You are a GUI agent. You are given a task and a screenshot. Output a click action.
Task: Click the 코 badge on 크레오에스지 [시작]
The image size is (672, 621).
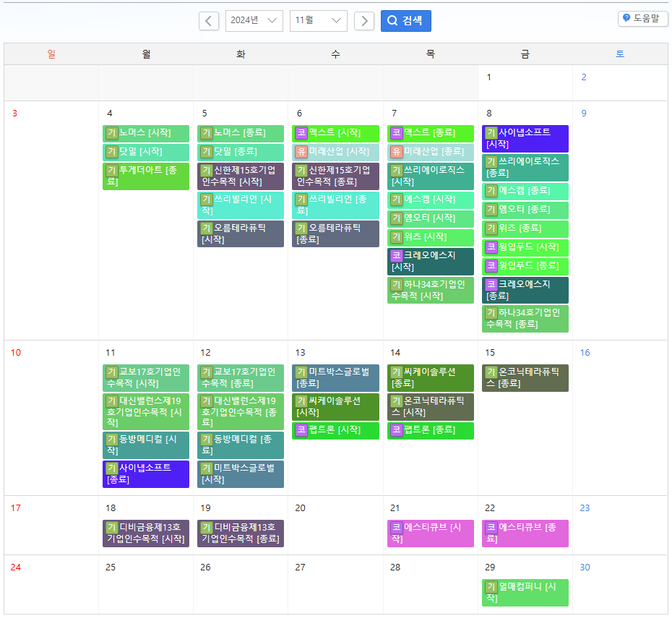(397, 255)
